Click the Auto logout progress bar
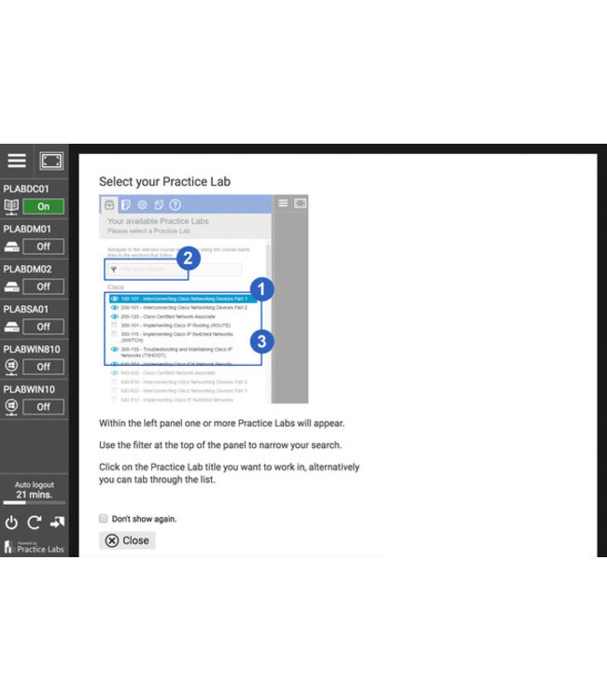Screen dimensions: 607x700 click(35, 504)
